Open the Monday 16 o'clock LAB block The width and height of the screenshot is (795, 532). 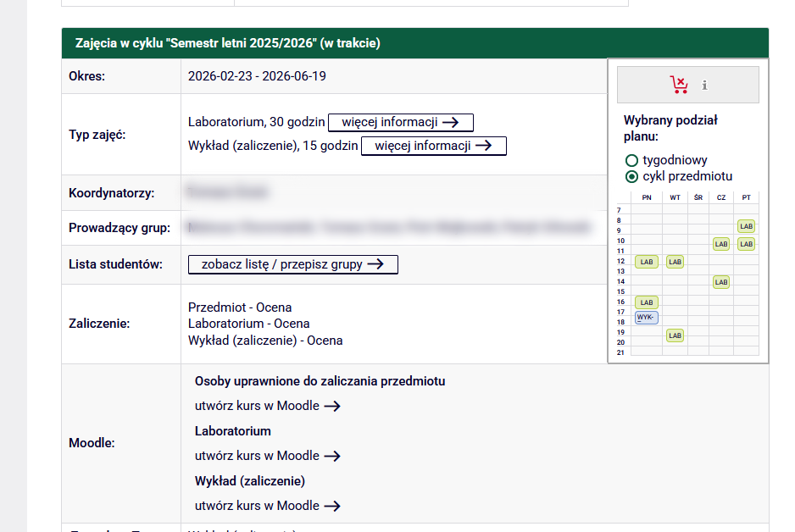click(647, 302)
